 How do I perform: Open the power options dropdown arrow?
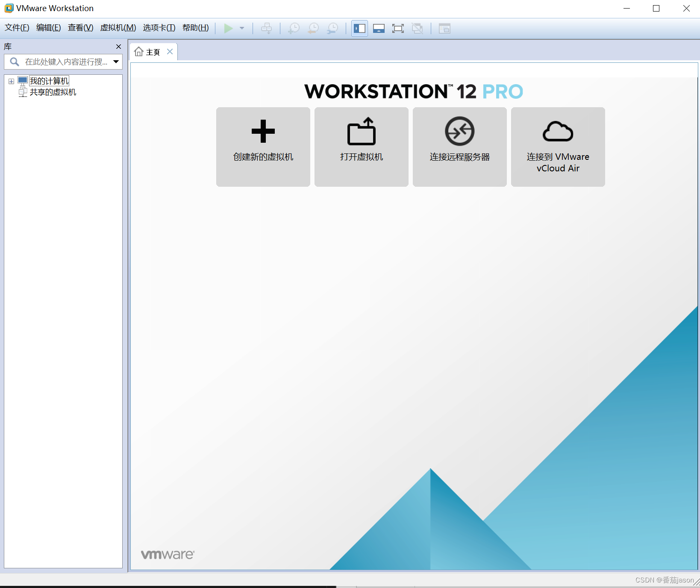click(x=242, y=28)
